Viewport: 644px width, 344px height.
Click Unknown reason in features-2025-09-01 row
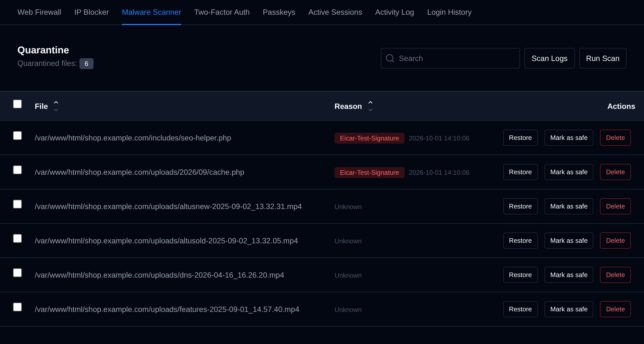pyautogui.click(x=348, y=310)
